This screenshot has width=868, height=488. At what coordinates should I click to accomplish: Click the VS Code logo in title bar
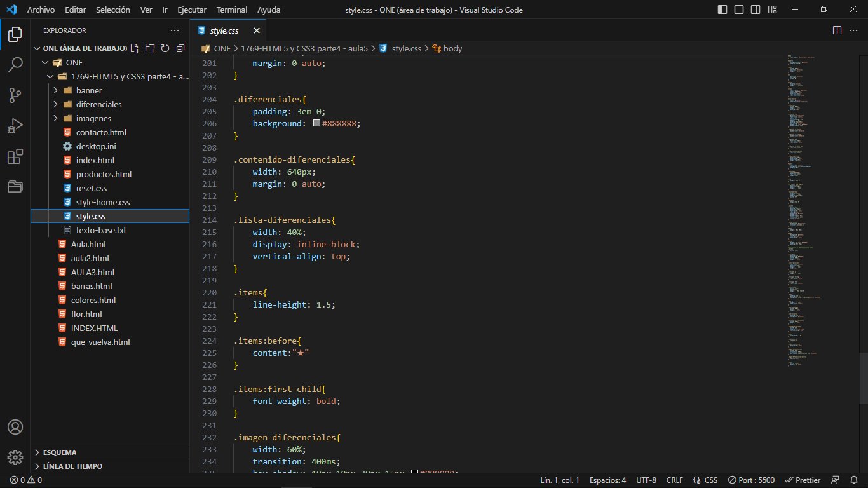coord(11,10)
